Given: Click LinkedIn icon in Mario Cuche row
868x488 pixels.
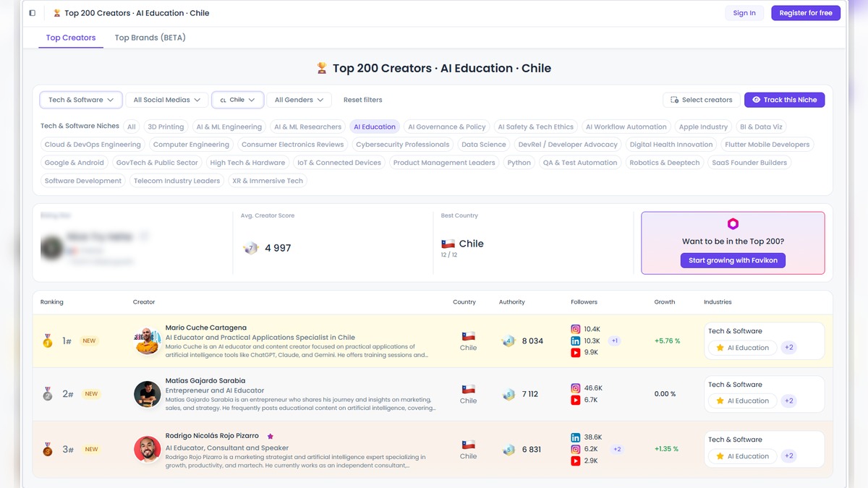Looking at the screenshot, I should tap(576, 341).
